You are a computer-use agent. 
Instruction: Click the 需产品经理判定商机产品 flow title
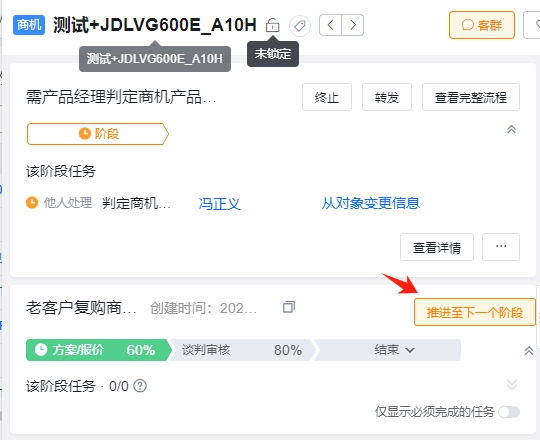click(x=121, y=97)
